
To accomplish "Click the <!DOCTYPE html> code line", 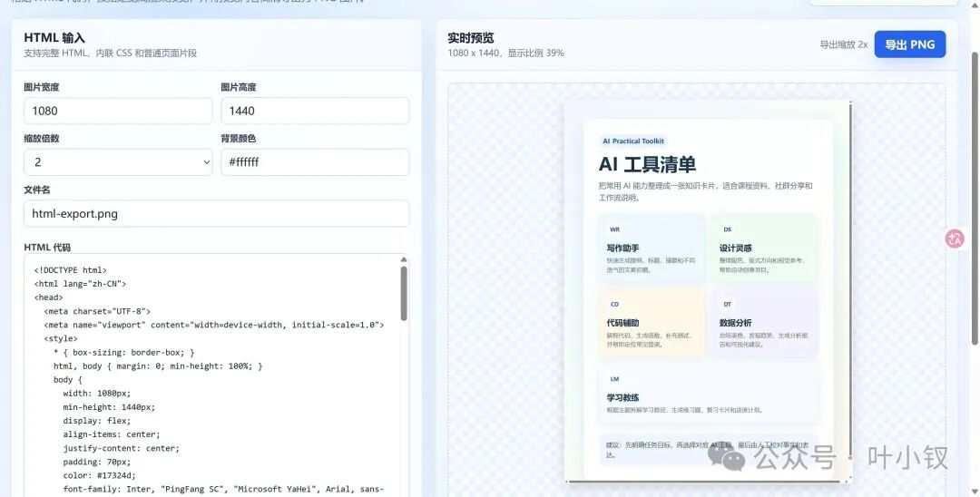I will 70,270.
